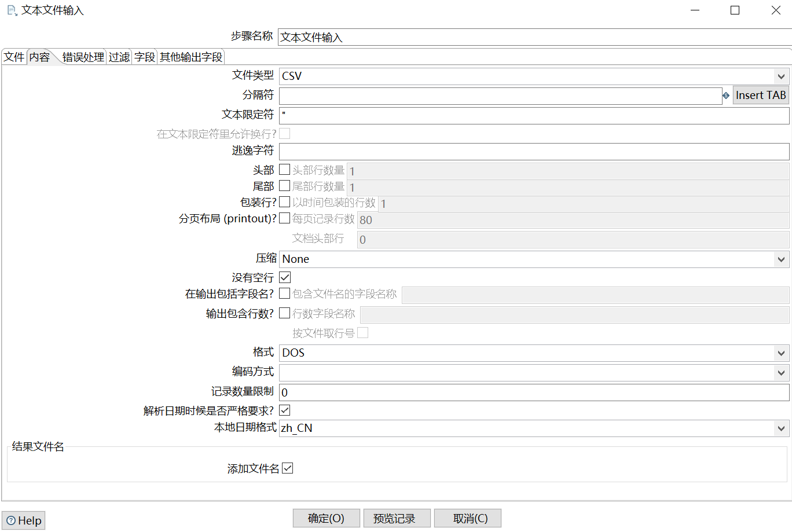The height and width of the screenshot is (532, 792).
Task: Select the 内容 tab
Action: click(x=40, y=57)
